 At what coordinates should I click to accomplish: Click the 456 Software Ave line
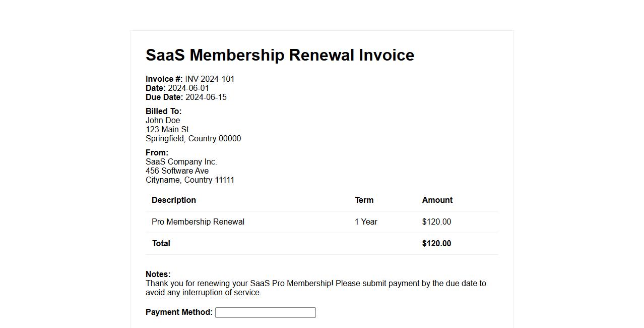[x=177, y=171]
